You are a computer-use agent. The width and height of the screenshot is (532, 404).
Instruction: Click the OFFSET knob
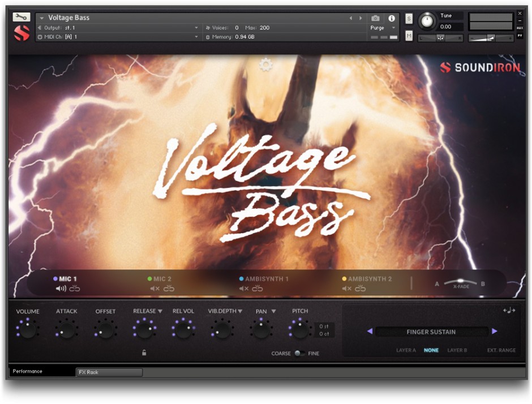[x=105, y=329]
